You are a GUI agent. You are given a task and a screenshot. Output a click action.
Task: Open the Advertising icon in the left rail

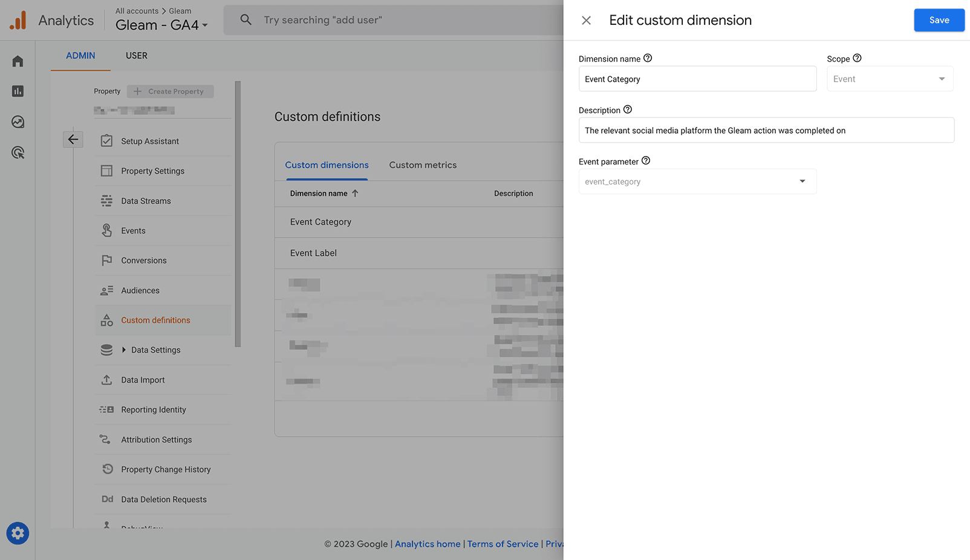(18, 152)
